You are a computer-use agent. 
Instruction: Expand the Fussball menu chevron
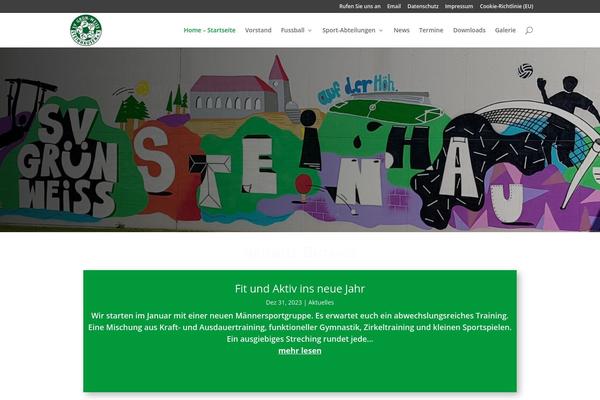(310, 31)
